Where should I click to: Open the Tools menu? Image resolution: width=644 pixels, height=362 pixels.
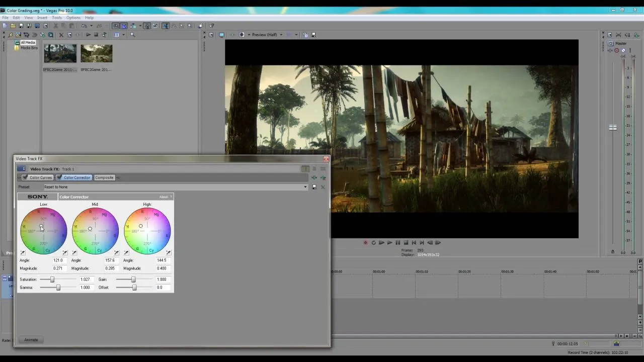tap(57, 18)
